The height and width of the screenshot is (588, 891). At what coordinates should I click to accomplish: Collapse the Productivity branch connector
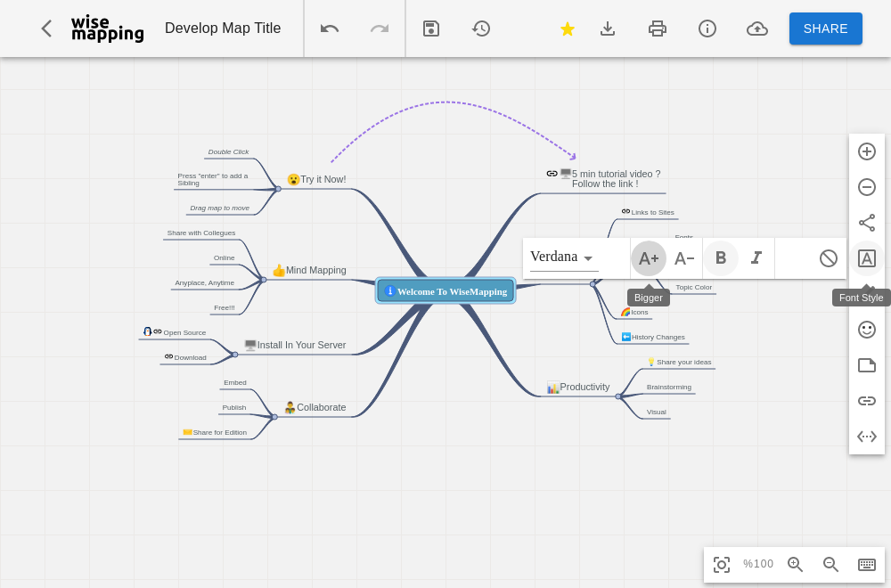coord(618,396)
